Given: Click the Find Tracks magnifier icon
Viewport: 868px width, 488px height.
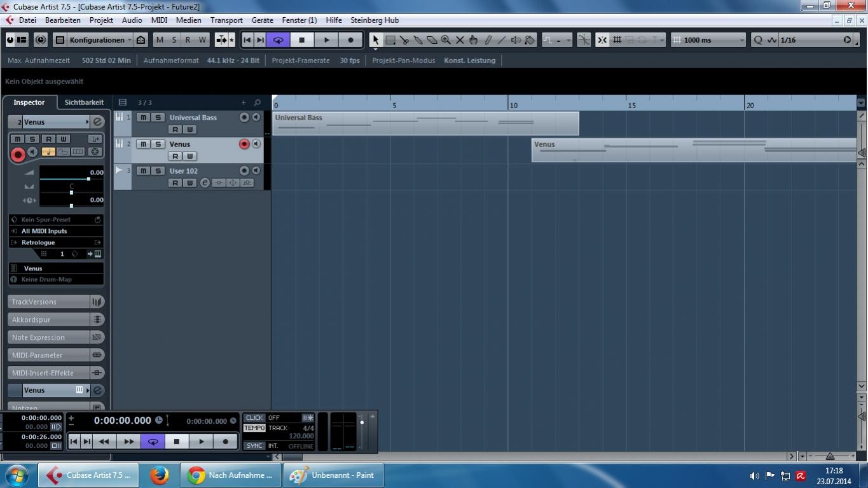Looking at the screenshot, I should 257,102.
